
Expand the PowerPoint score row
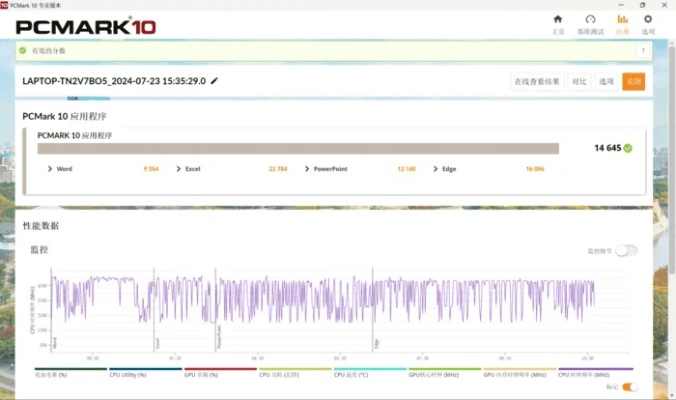pos(307,169)
